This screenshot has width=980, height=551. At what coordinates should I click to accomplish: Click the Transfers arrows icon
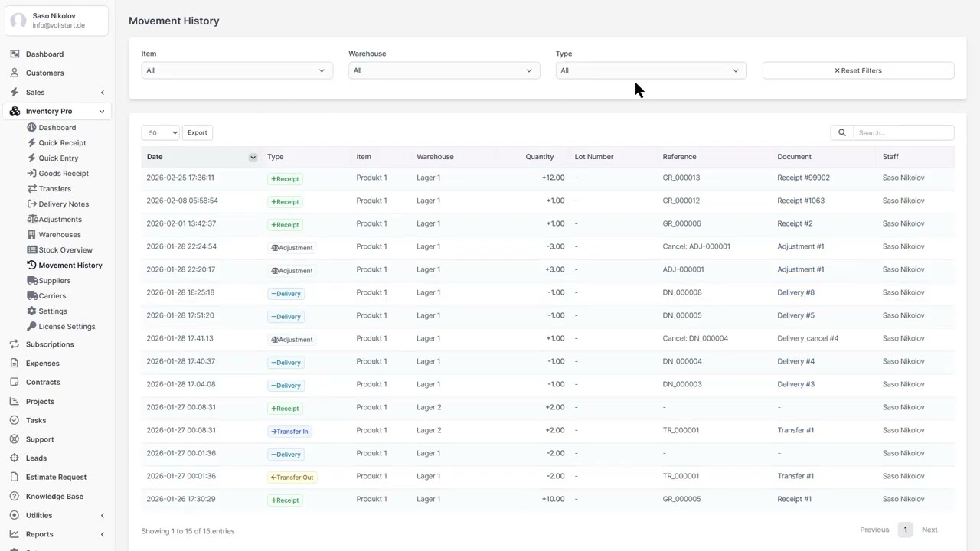[x=31, y=188]
